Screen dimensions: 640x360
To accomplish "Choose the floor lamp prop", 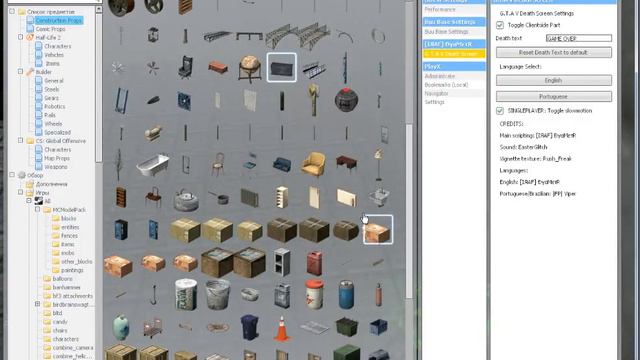I will [x=378, y=164].
